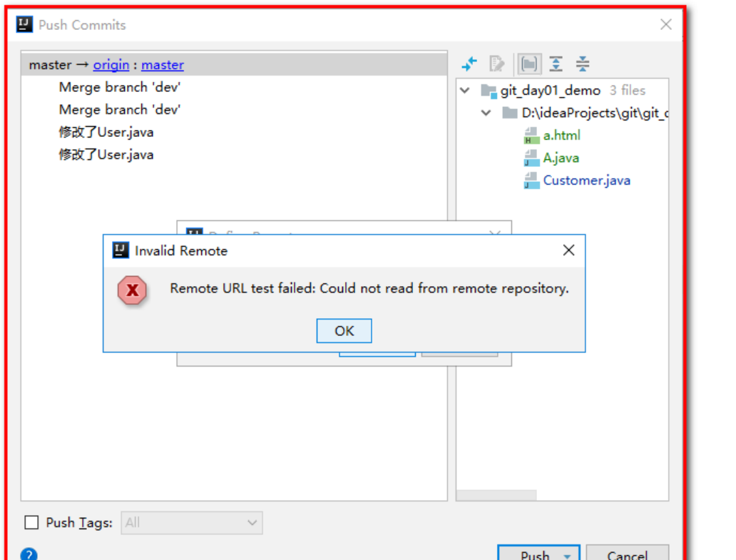Select the master → origin : master header row
The width and height of the screenshot is (736, 560).
(234, 65)
